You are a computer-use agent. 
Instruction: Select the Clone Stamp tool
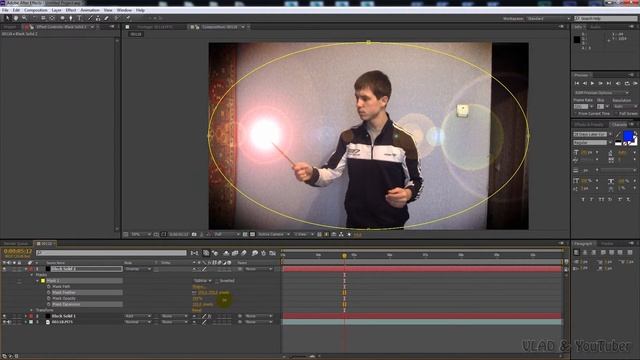98,18
